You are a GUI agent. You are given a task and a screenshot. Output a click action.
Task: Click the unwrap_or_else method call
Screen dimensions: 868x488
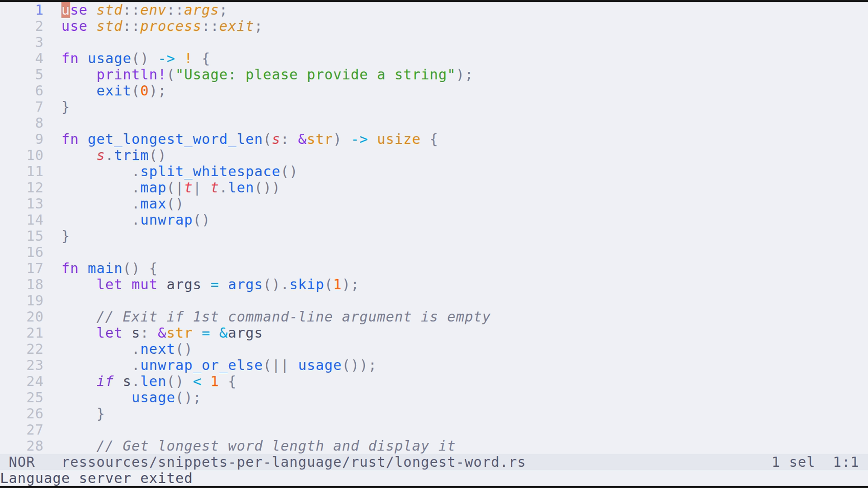coord(201,366)
